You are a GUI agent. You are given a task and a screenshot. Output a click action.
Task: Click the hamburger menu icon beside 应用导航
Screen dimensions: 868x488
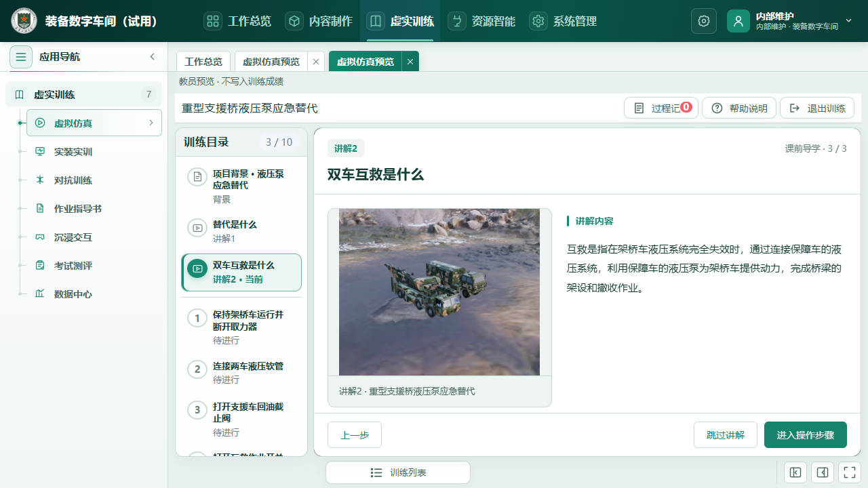21,57
